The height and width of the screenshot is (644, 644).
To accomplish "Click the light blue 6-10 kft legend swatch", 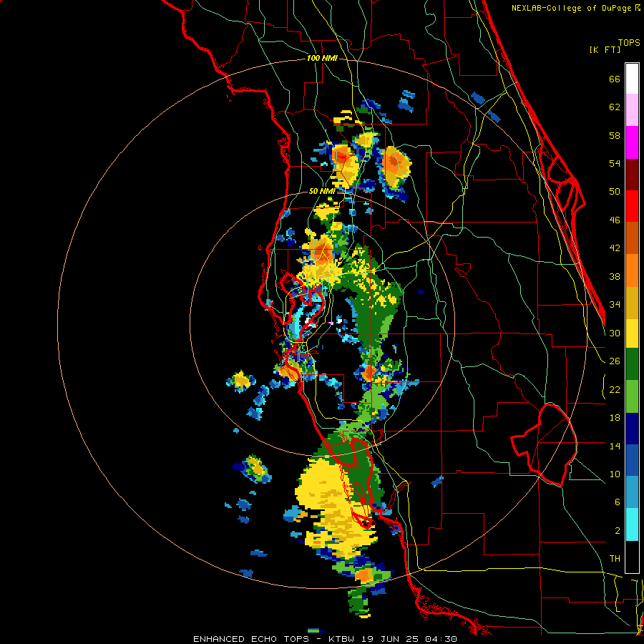I will (632, 492).
